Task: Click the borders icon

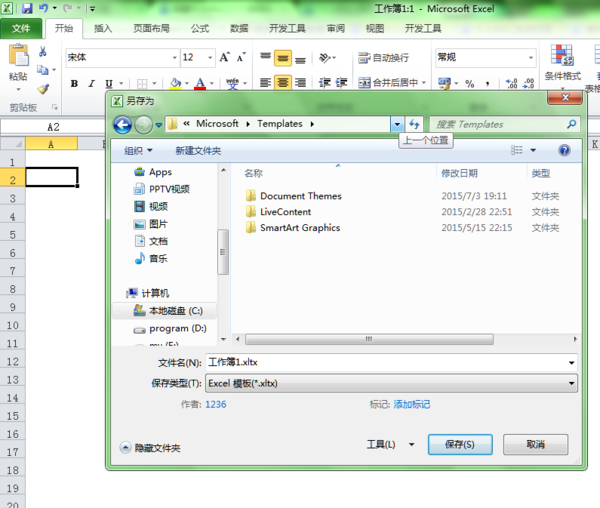Action: [x=142, y=83]
